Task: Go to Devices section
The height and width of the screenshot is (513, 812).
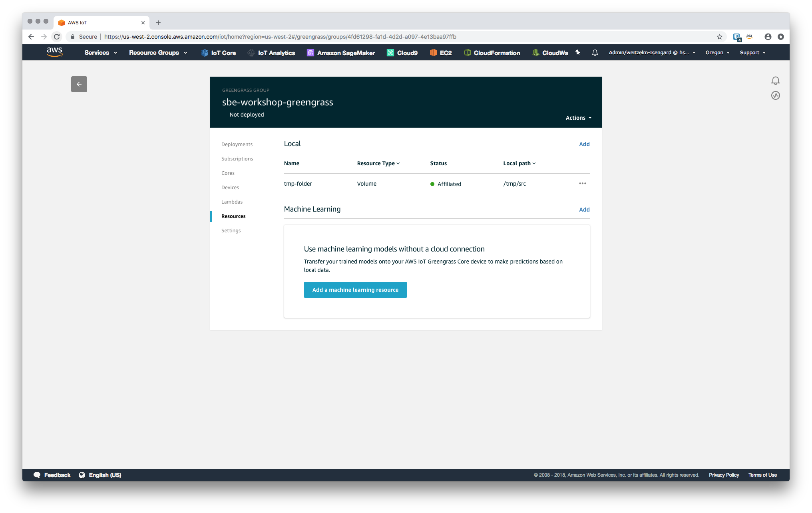Action: click(x=230, y=188)
